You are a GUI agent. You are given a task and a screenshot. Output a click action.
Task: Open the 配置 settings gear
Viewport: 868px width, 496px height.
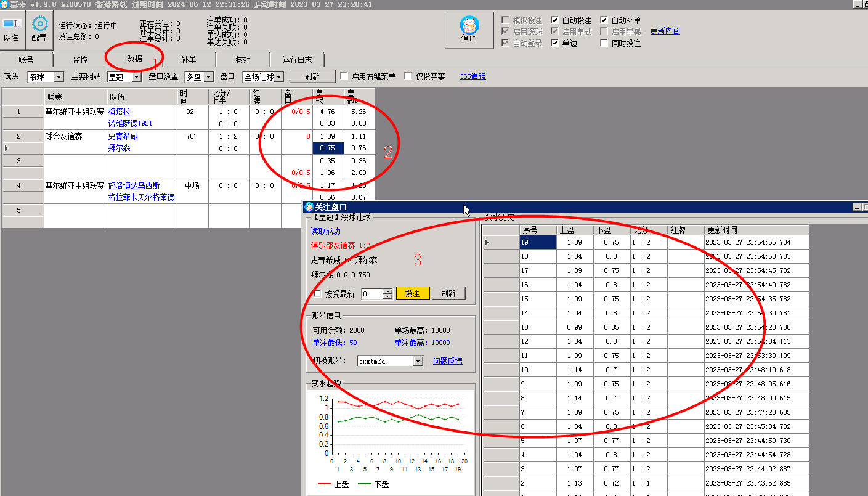click(39, 30)
